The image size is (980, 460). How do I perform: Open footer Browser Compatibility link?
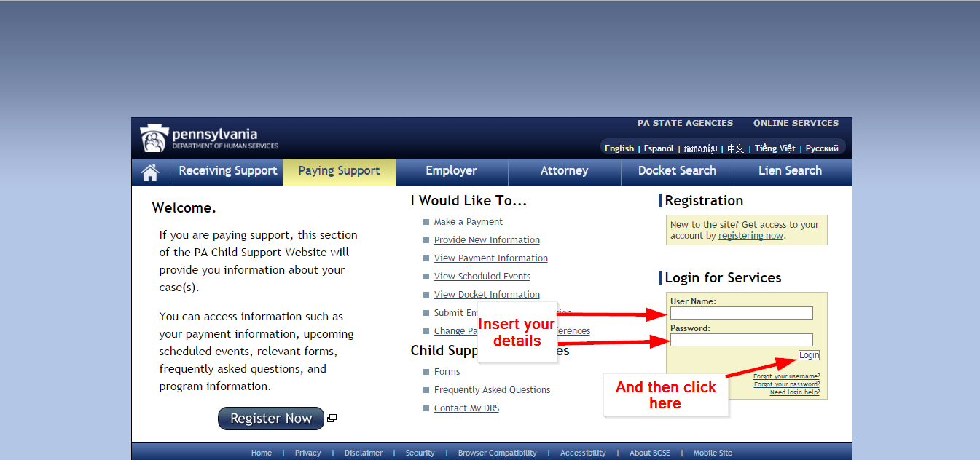(498, 453)
